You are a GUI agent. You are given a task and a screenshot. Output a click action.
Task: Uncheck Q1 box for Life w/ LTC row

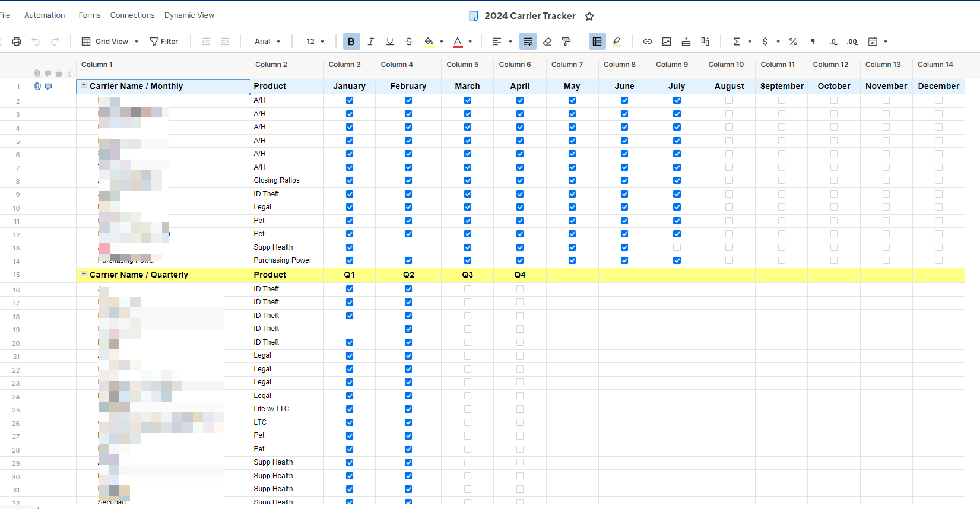tap(350, 409)
